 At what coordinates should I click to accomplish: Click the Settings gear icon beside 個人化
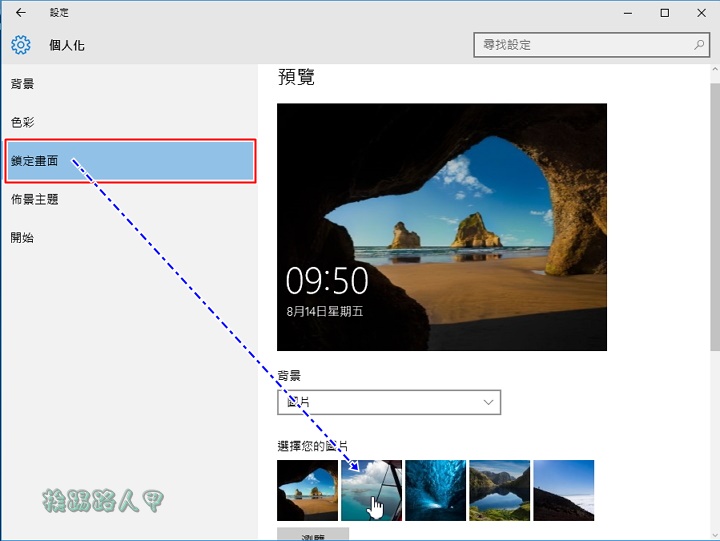pyautogui.click(x=21, y=45)
